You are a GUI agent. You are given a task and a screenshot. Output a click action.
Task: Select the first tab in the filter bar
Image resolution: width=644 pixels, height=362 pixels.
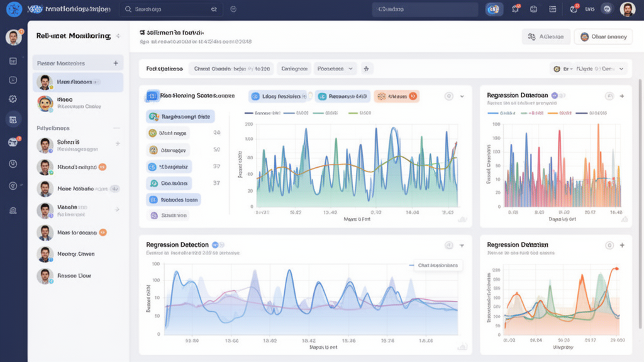point(164,69)
